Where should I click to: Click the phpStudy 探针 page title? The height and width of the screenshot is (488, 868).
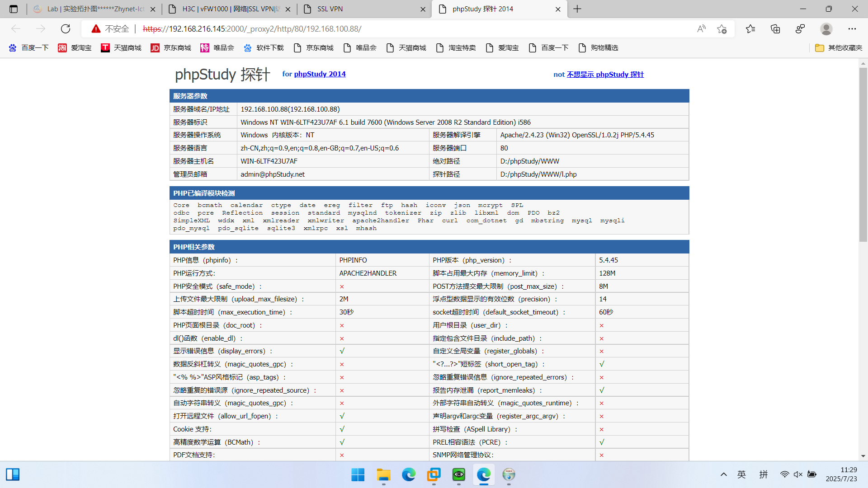[222, 75]
